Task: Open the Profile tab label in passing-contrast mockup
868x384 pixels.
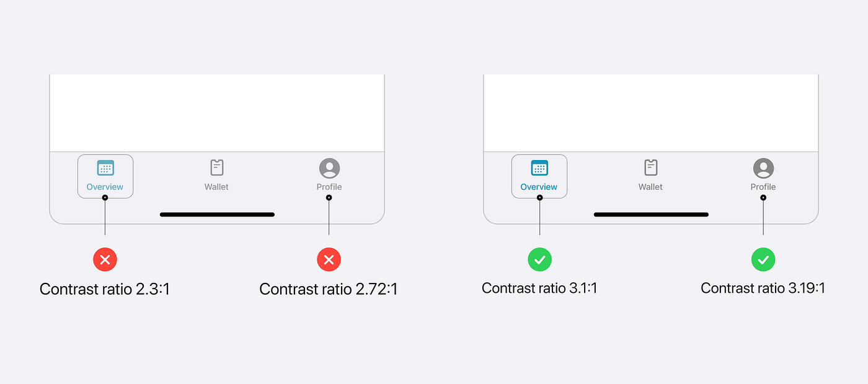Action: [763, 187]
